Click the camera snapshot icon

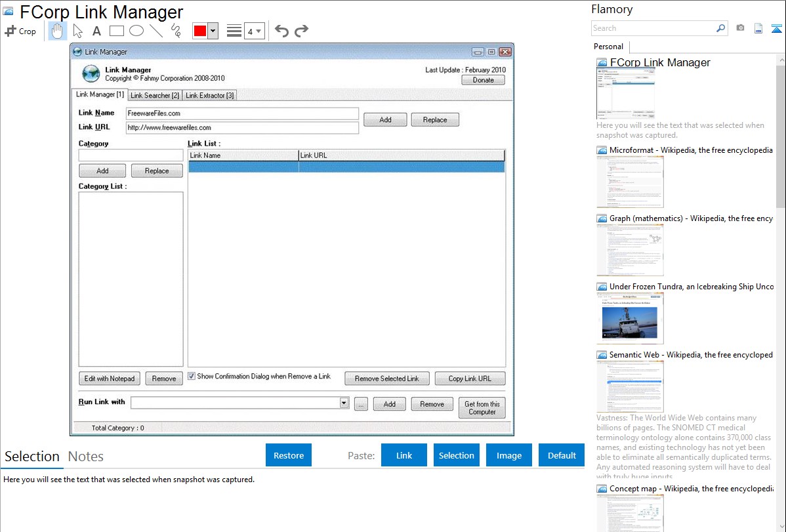pyautogui.click(x=740, y=28)
